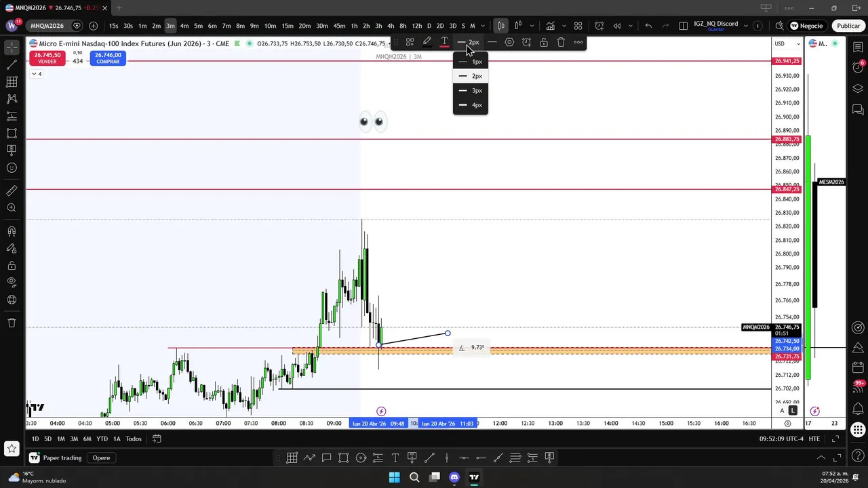This screenshot has height=488, width=868.
Task: Create an alert from the top toolbar
Action: [x=599, y=26]
